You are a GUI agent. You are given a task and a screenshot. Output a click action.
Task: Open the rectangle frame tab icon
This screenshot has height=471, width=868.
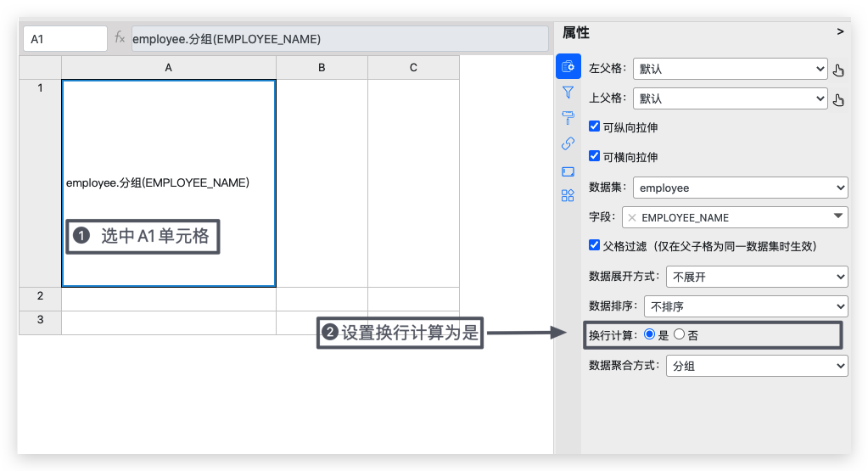point(568,171)
